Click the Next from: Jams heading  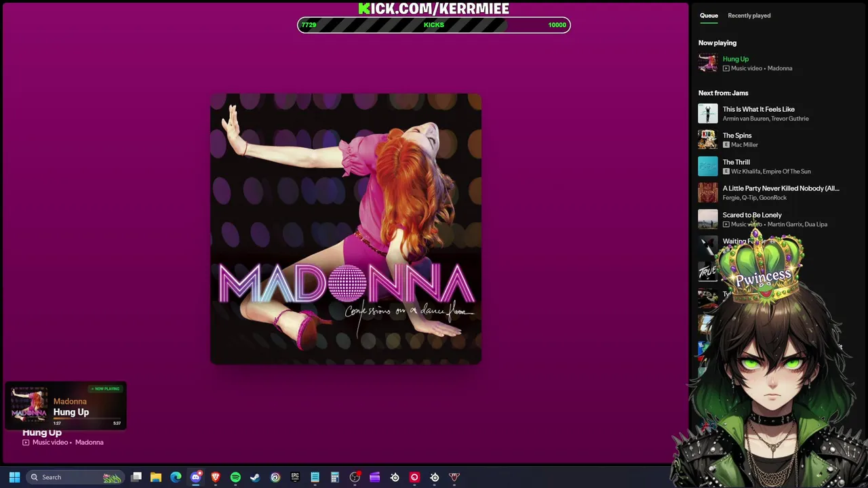[723, 93]
